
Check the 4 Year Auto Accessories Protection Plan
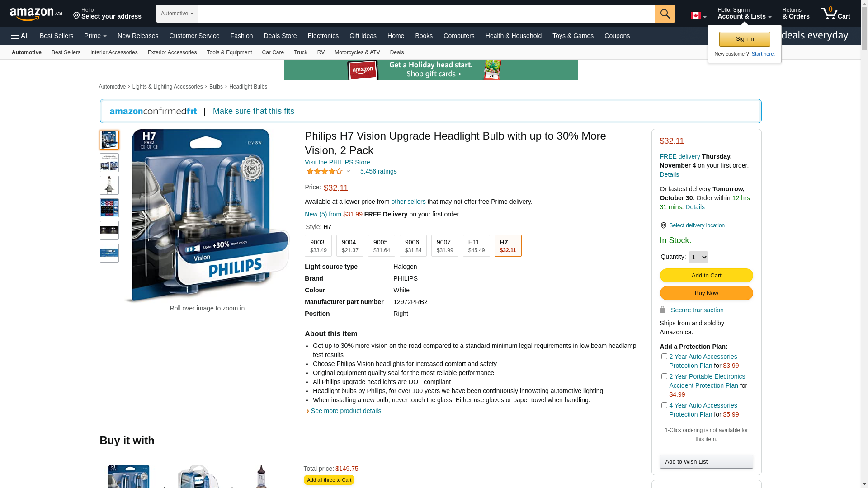coord(664,405)
